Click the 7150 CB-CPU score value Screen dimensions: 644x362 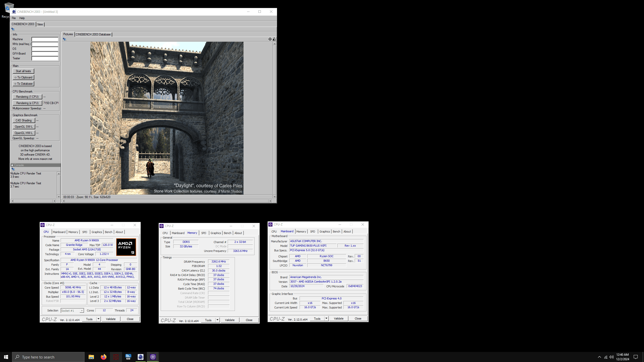tap(51, 103)
